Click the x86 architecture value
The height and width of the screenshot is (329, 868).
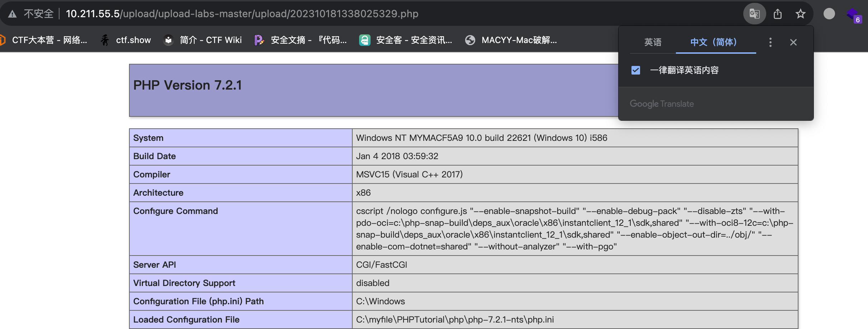click(363, 193)
